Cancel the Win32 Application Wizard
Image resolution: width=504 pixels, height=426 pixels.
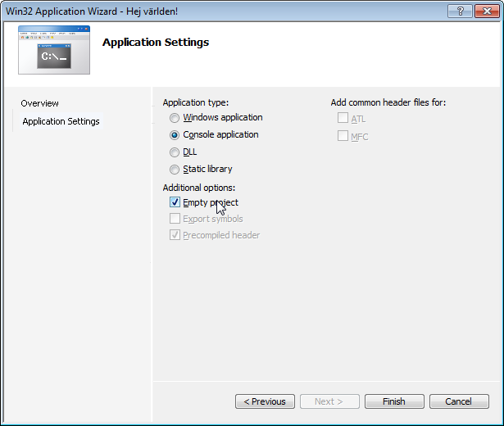459,401
